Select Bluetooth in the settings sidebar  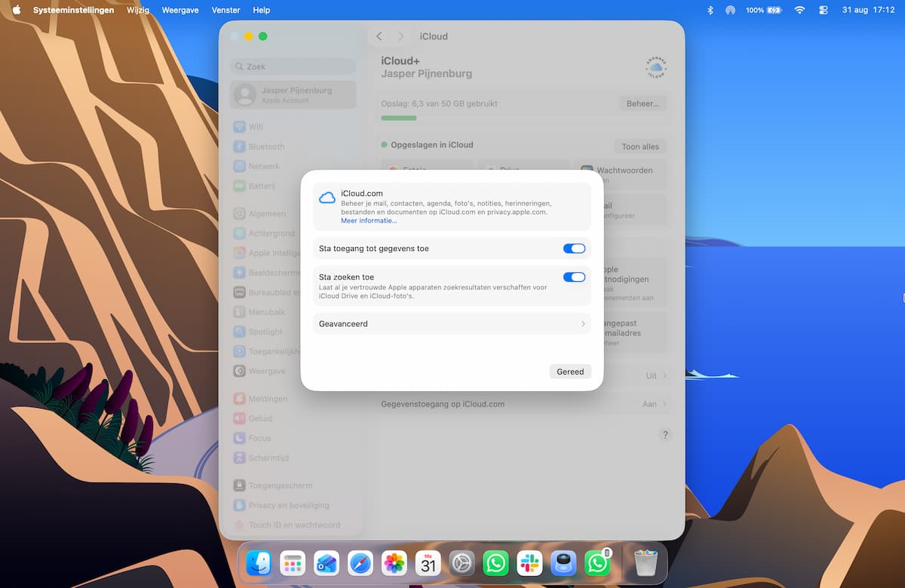click(x=293, y=146)
